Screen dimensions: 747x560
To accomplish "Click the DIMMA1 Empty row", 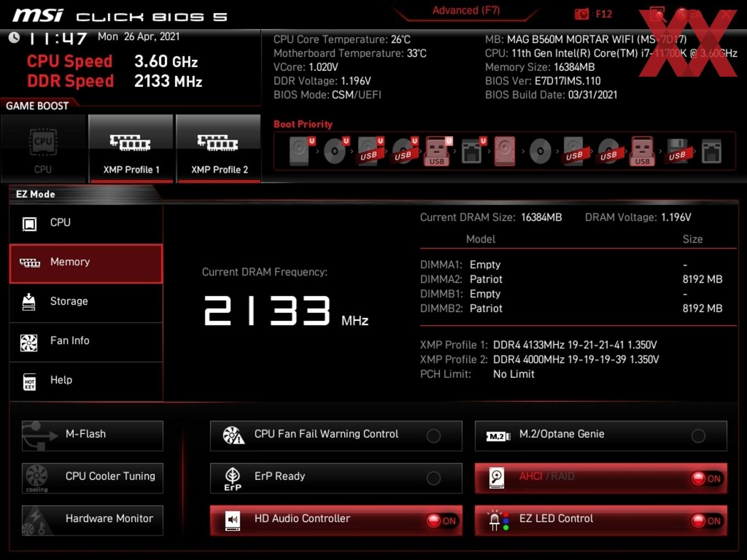I will (571, 265).
